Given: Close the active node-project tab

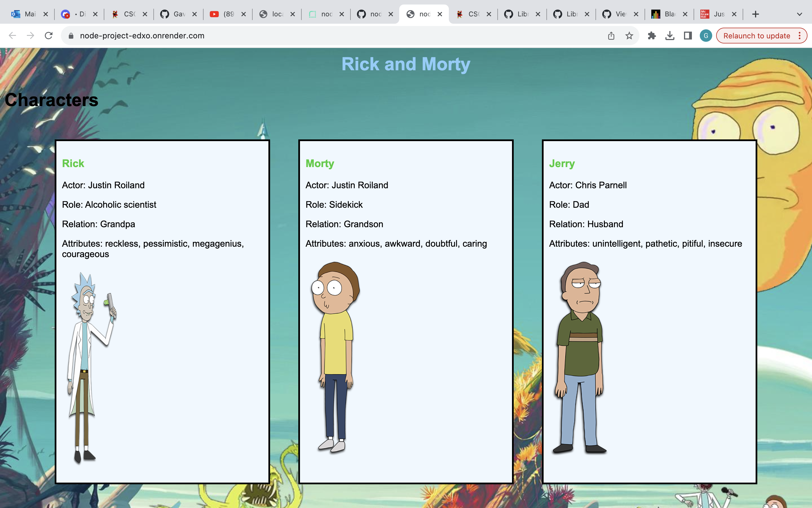Looking at the screenshot, I should pos(440,14).
